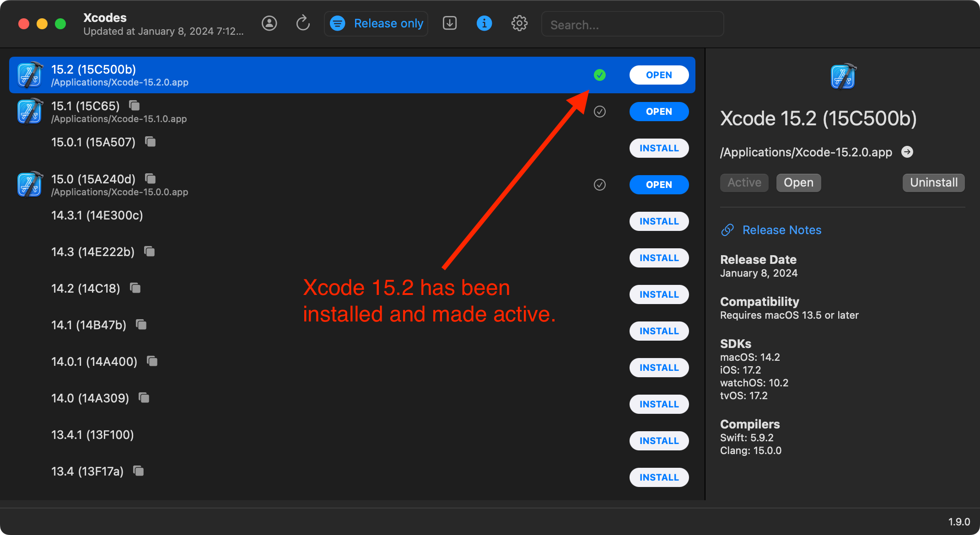This screenshot has height=535, width=980.
Task: Show info via the info icon
Action: click(x=485, y=23)
